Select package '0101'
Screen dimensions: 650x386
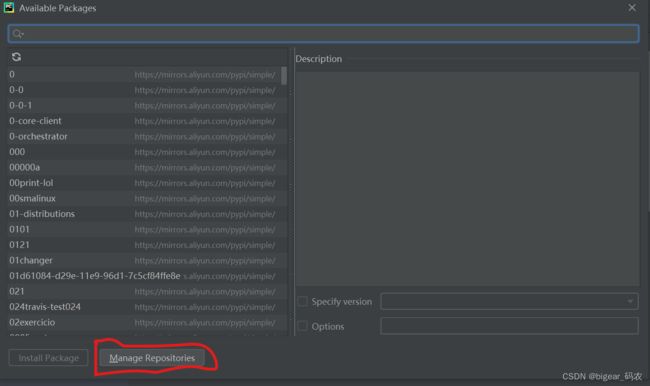143,229
